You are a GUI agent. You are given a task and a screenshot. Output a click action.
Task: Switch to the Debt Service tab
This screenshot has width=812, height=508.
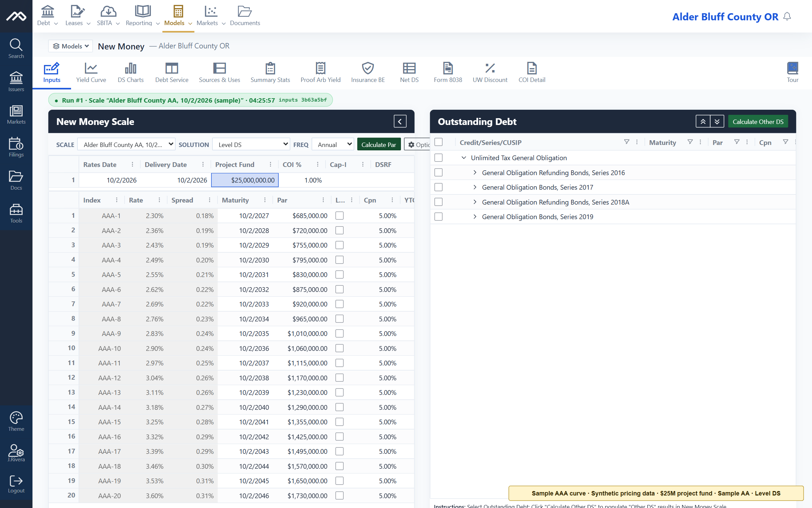tap(172, 72)
